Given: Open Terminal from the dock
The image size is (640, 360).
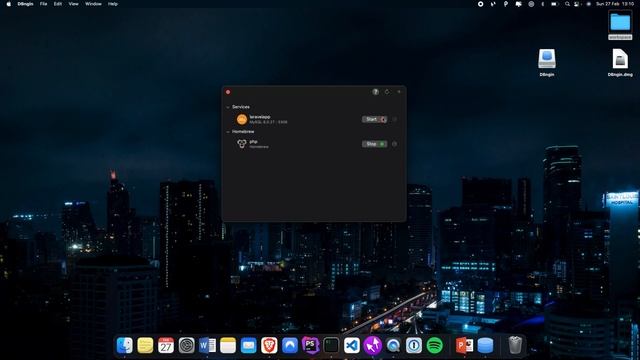Looking at the screenshot, I should pyautogui.click(x=331, y=346).
